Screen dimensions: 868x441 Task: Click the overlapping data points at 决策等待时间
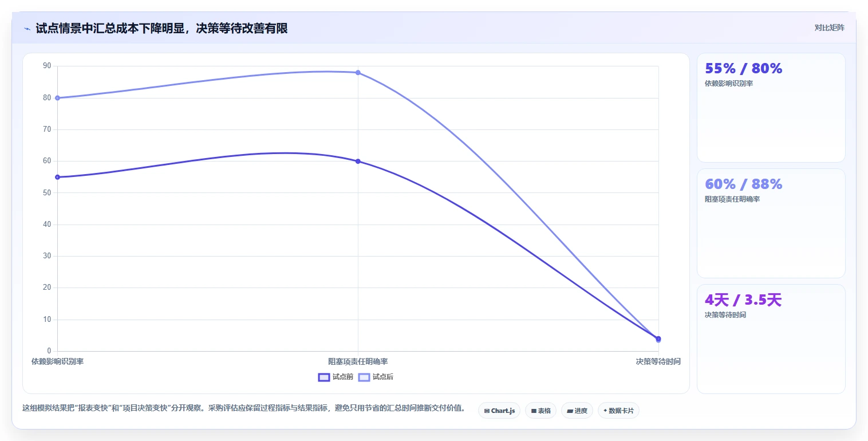point(658,339)
